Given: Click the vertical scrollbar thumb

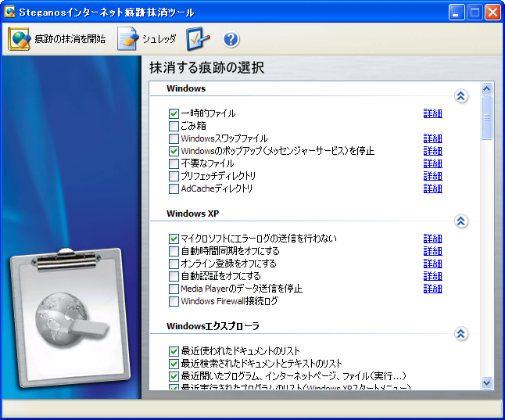Looking at the screenshot, I should tap(486, 117).
